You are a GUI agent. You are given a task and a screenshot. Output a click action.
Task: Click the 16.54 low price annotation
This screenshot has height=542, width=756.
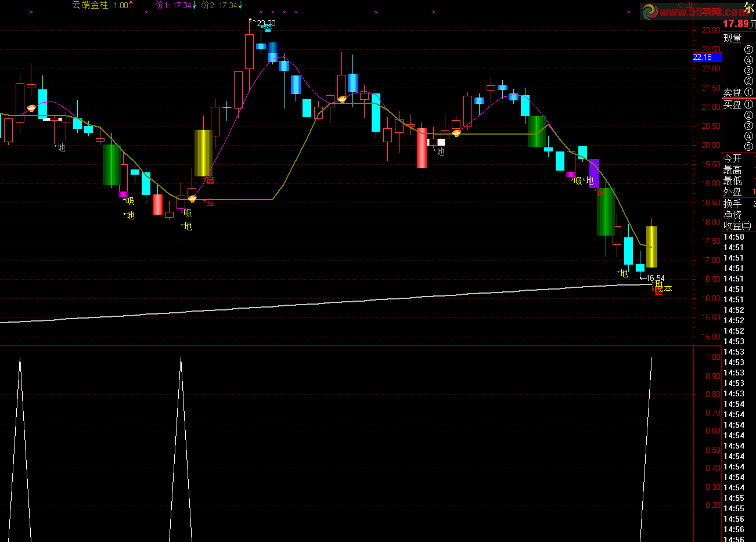(x=655, y=279)
